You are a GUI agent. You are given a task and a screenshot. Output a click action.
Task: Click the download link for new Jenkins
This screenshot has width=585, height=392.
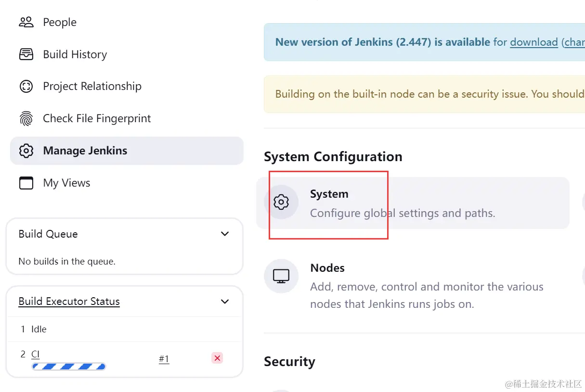[x=533, y=42]
